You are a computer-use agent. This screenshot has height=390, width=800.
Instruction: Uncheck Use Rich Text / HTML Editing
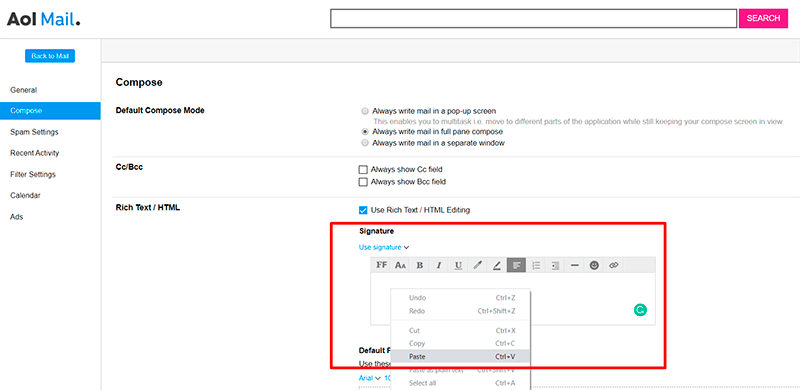tap(363, 210)
